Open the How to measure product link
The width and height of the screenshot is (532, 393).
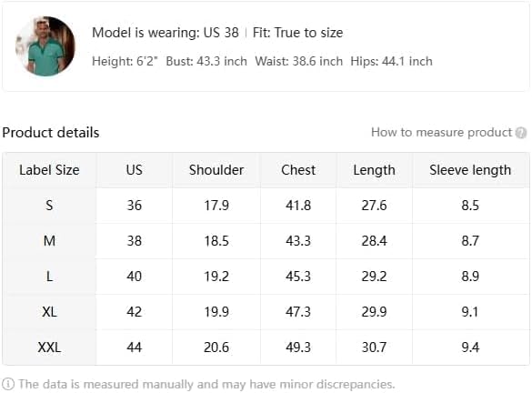click(x=441, y=132)
